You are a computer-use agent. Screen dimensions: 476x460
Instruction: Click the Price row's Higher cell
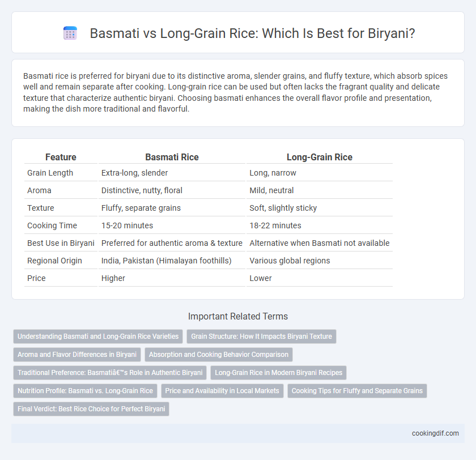(x=113, y=278)
